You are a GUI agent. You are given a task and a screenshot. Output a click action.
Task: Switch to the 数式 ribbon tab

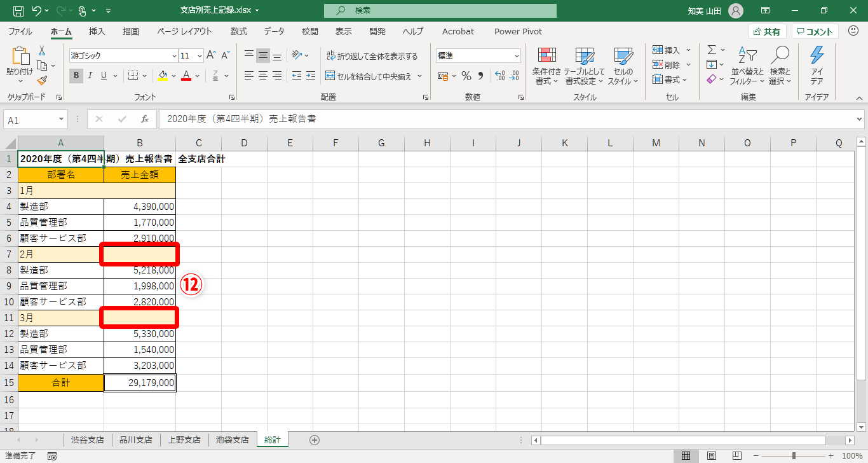pos(239,31)
